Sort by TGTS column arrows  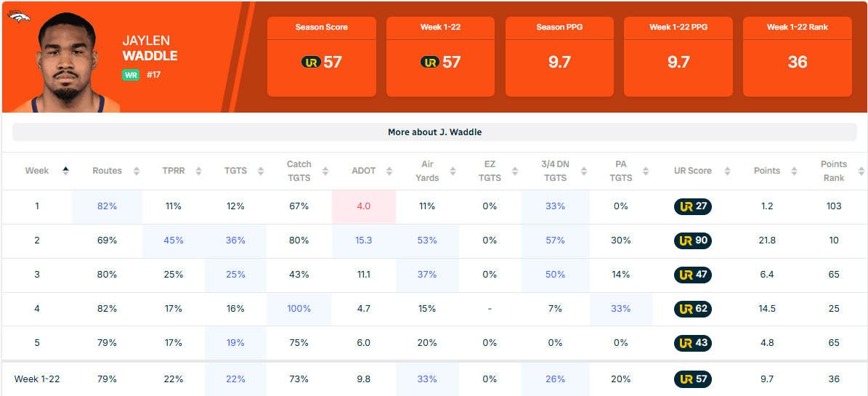point(260,171)
